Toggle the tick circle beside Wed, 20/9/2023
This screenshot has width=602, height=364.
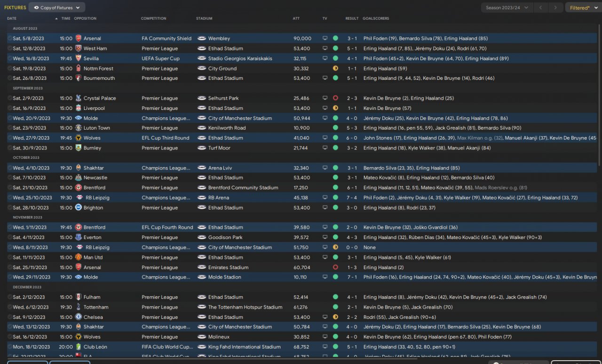(10, 118)
